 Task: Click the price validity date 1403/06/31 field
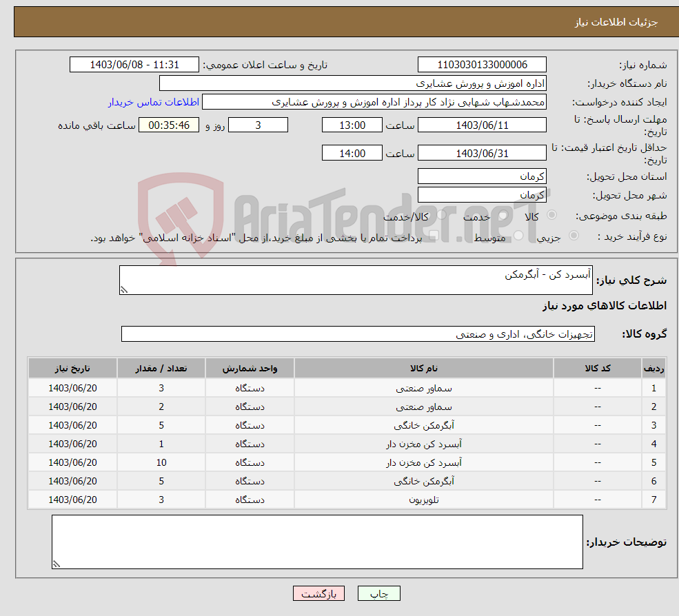482,153
